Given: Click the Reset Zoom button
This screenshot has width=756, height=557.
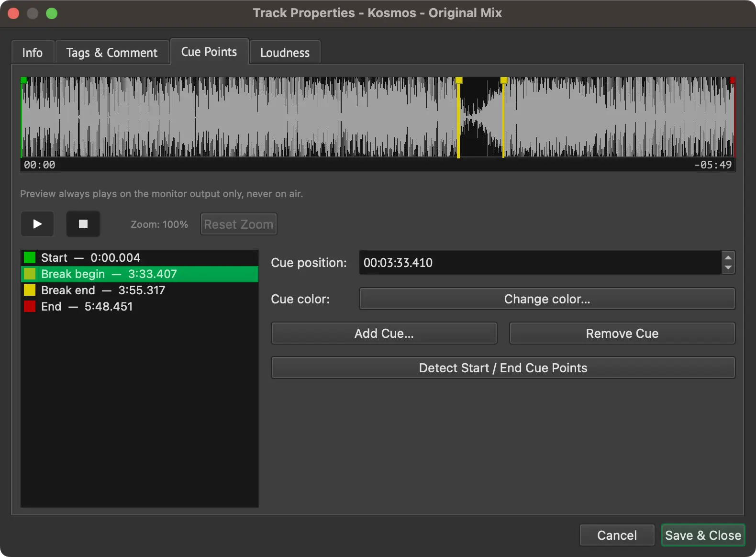Looking at the screenshot, I should (x=239, y=224).
